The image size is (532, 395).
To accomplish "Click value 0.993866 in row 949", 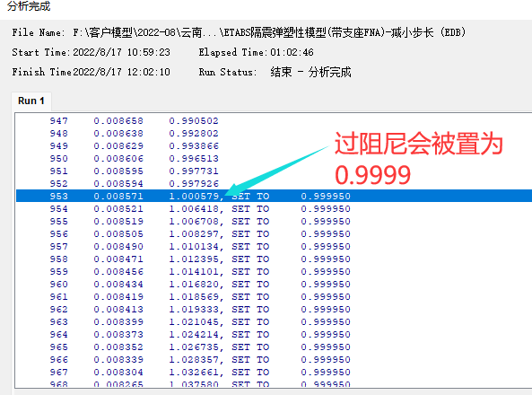I will pyautogui.click(x=194, y=146).
